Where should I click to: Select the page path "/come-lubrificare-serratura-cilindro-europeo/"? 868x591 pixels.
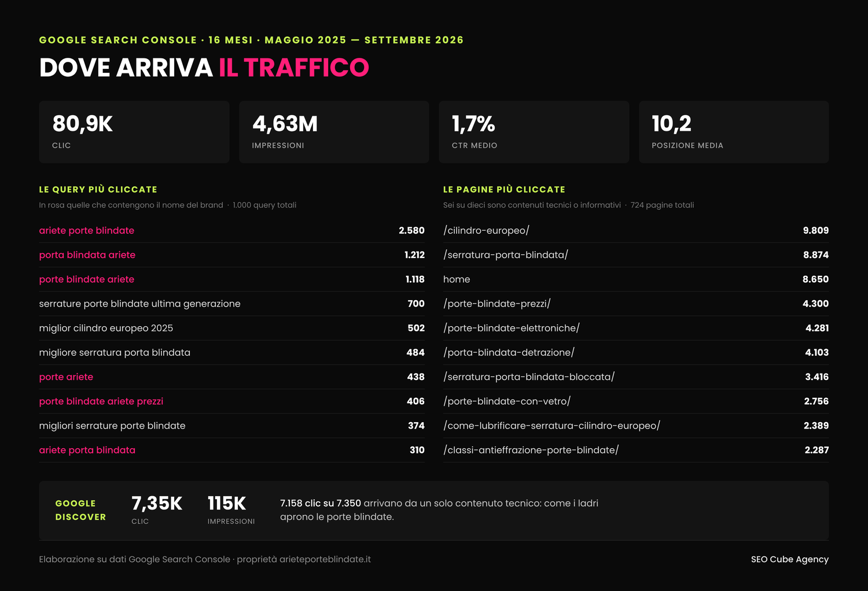tap(551, 426)
